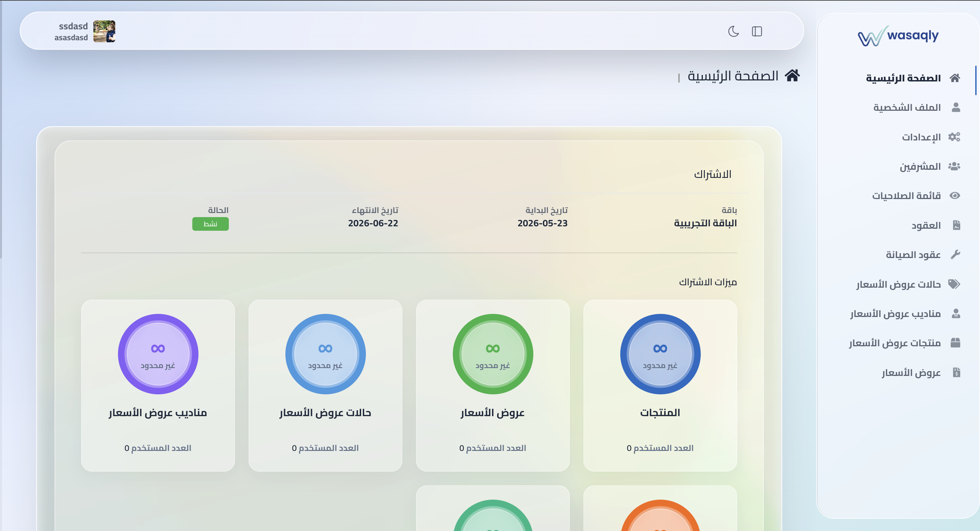Click ميزات الاشتراك heading
Viewport: 980px width, 531px height.
[x=708, y=282]
